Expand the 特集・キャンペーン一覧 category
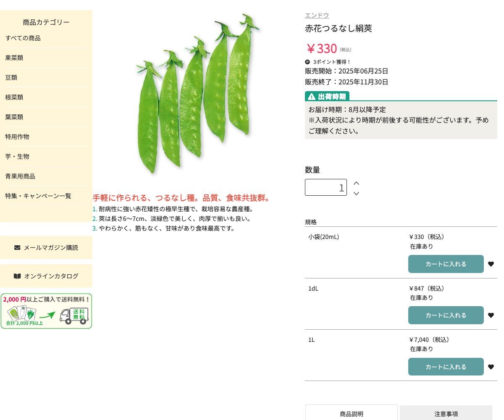The height and width of the screenshot is (420, 504). click(x=38, y=196)
